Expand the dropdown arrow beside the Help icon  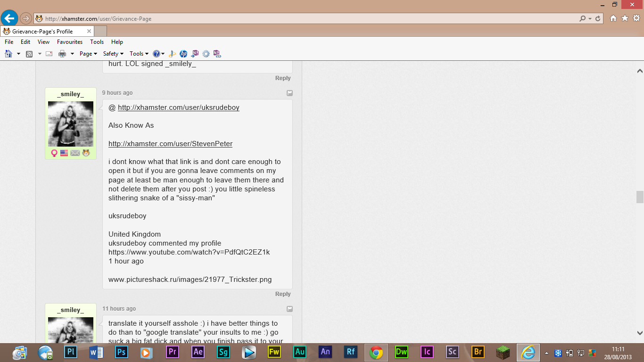pyautogui.click(x=163, y=54)
